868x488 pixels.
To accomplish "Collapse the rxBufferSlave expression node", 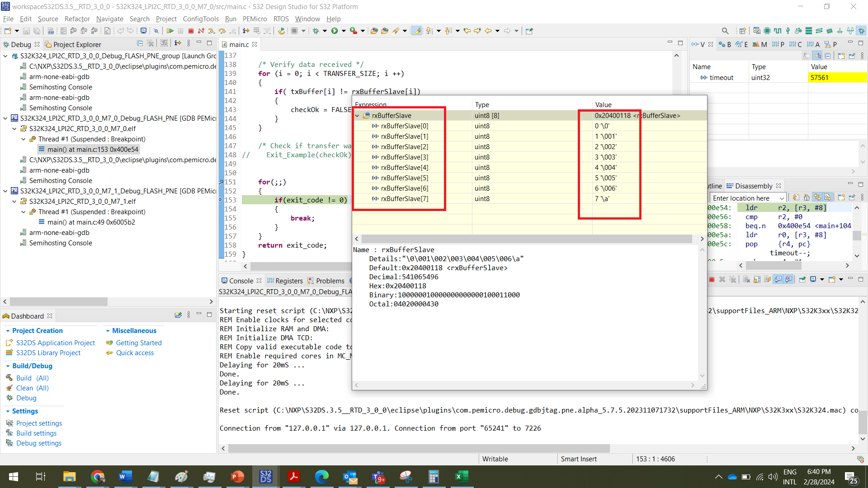I will pyautogui.click(x=357, y=116).
